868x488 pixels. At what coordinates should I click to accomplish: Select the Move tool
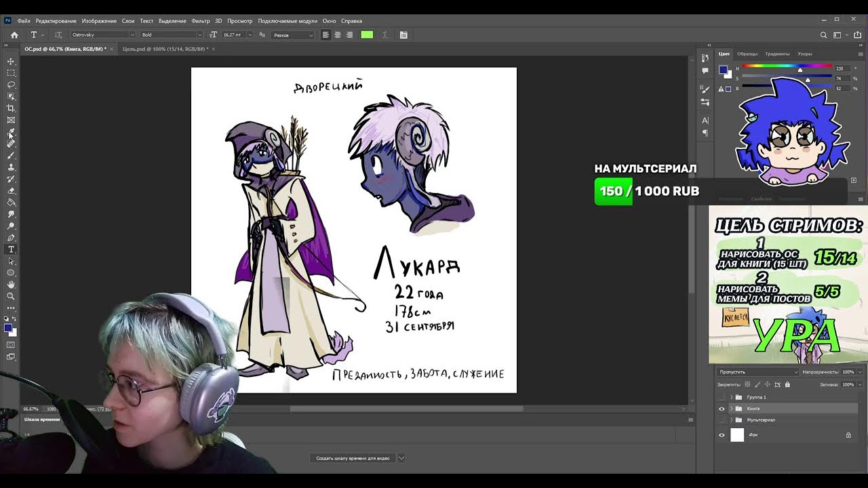click(11, 62)
